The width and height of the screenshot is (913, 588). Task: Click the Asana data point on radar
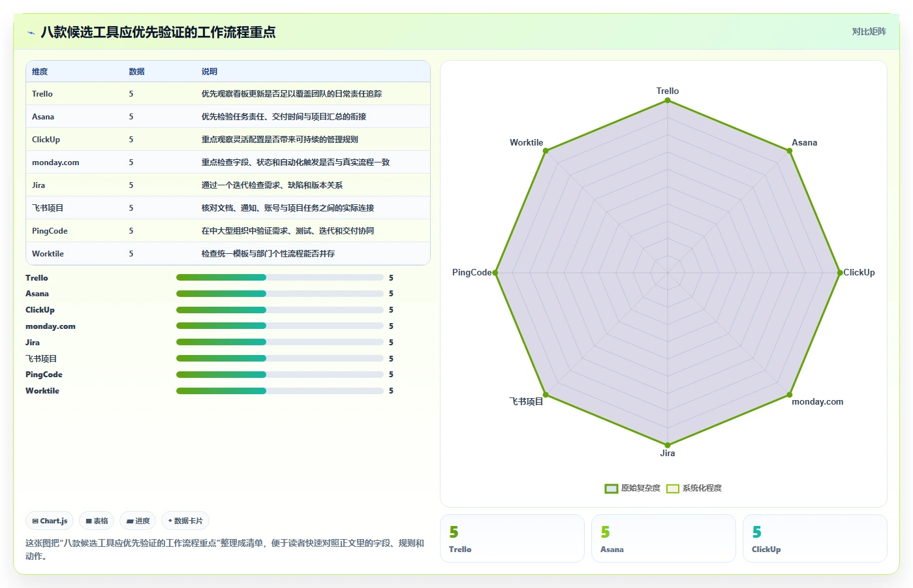[x=790, y=151]
